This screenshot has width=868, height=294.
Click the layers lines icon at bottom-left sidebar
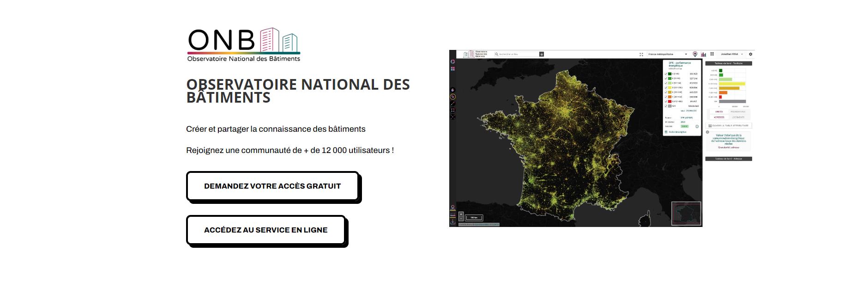point(453,215)
